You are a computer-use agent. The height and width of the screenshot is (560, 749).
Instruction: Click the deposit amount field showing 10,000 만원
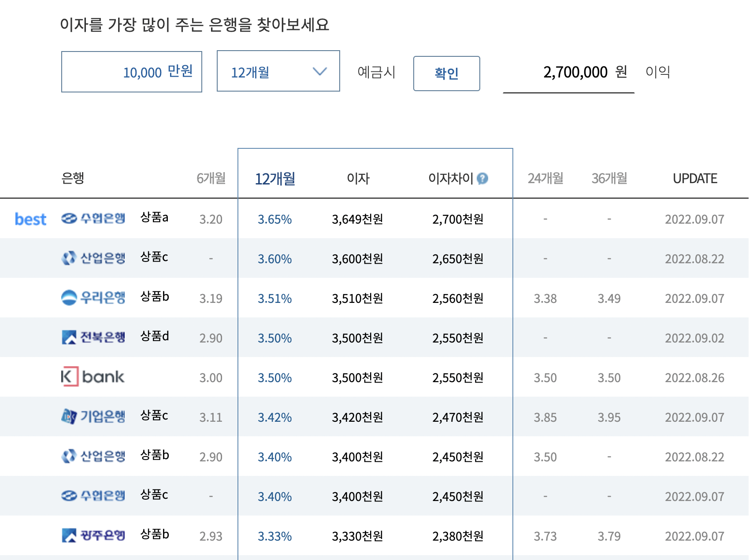[x=132, y=72]
